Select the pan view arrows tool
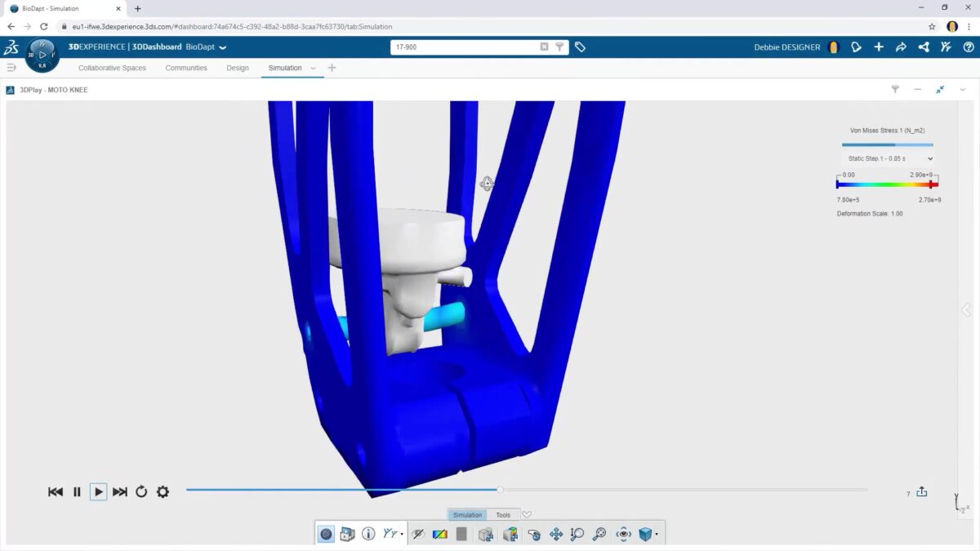The height and width of the screenshot is (551, 980). [556, 534]
